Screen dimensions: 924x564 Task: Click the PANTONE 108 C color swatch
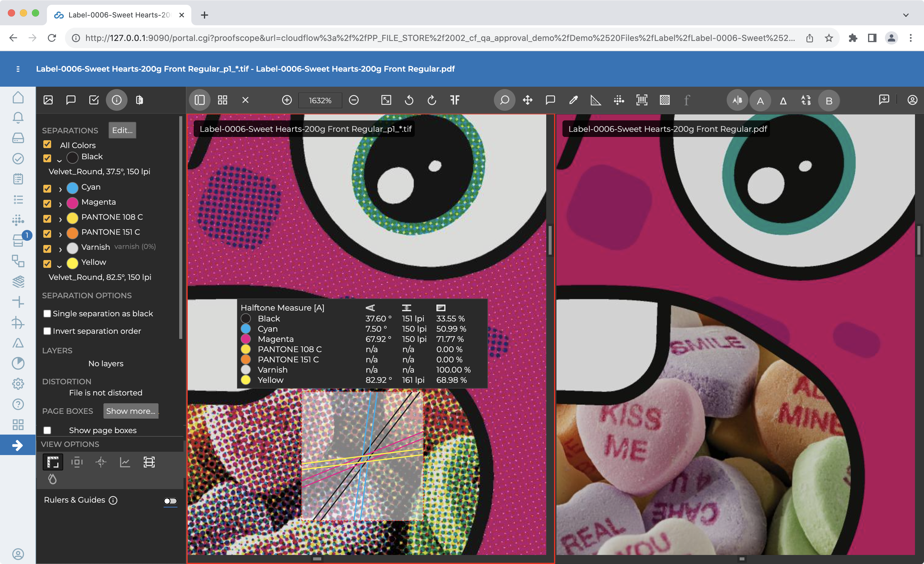click(72, 218)
